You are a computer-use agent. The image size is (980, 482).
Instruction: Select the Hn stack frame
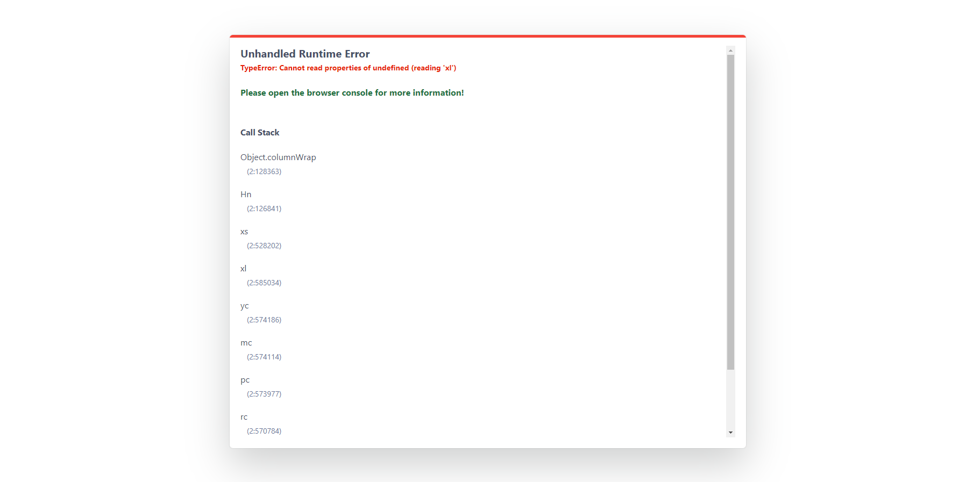click(246, 195)
